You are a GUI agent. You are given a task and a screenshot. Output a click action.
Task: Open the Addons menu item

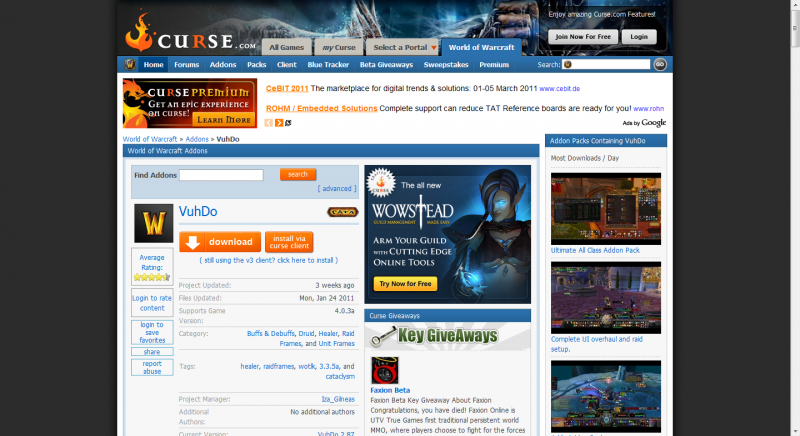[x=223, y=64]
